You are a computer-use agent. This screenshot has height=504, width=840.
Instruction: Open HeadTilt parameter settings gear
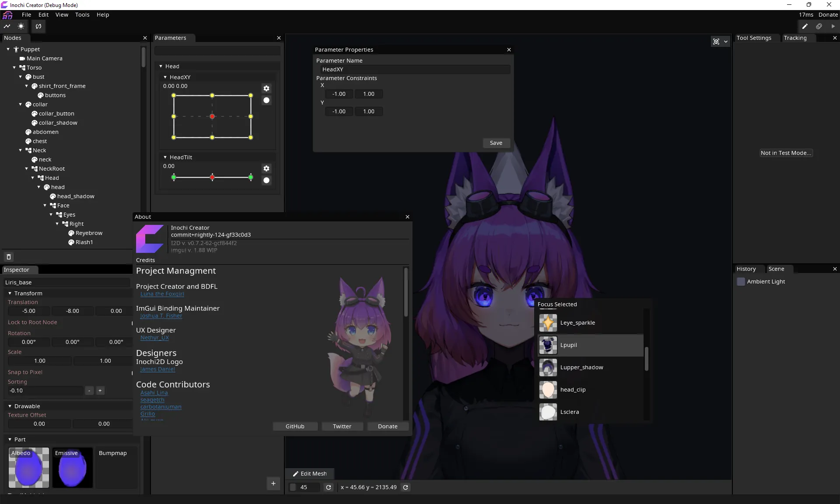tap(266, 168)
